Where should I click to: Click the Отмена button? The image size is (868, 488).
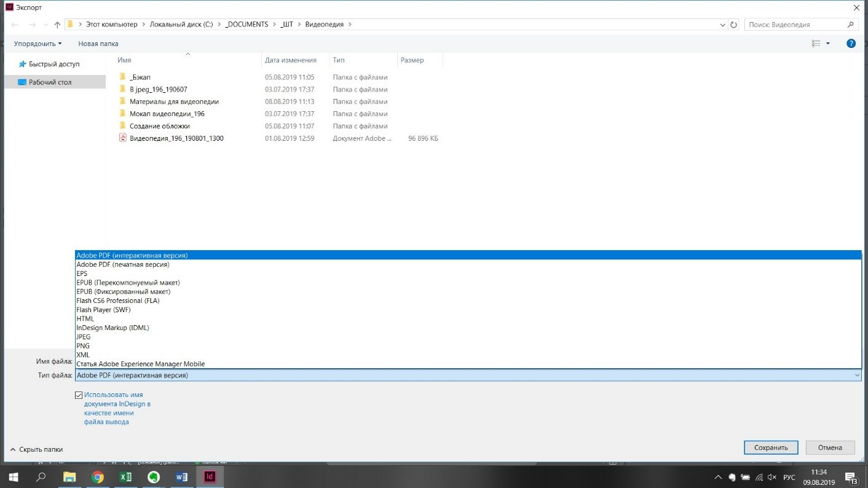830,447
